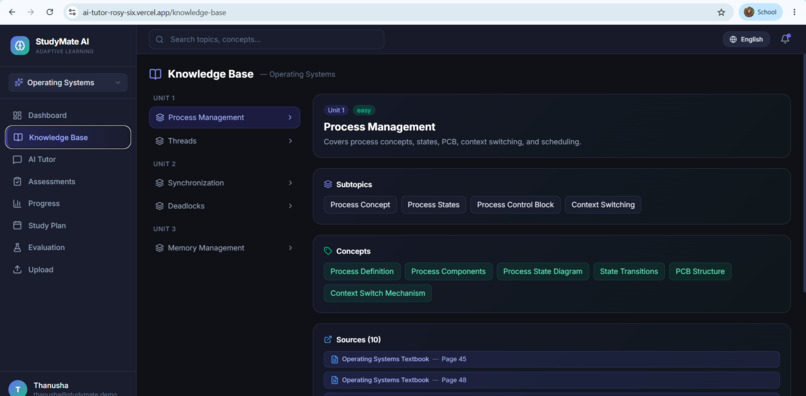The height and width of the screenshot is (396, 806).
Task: Click the site info icon in address bar
Action: 72,12
